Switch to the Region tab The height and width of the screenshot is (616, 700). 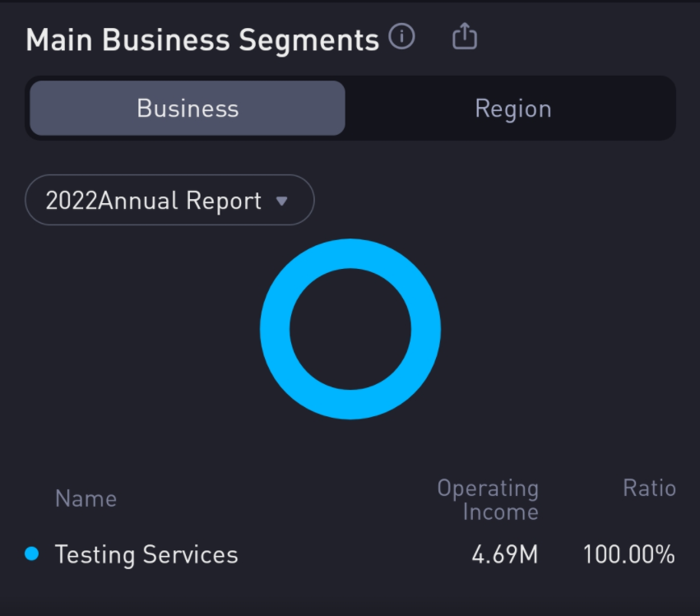512,109
